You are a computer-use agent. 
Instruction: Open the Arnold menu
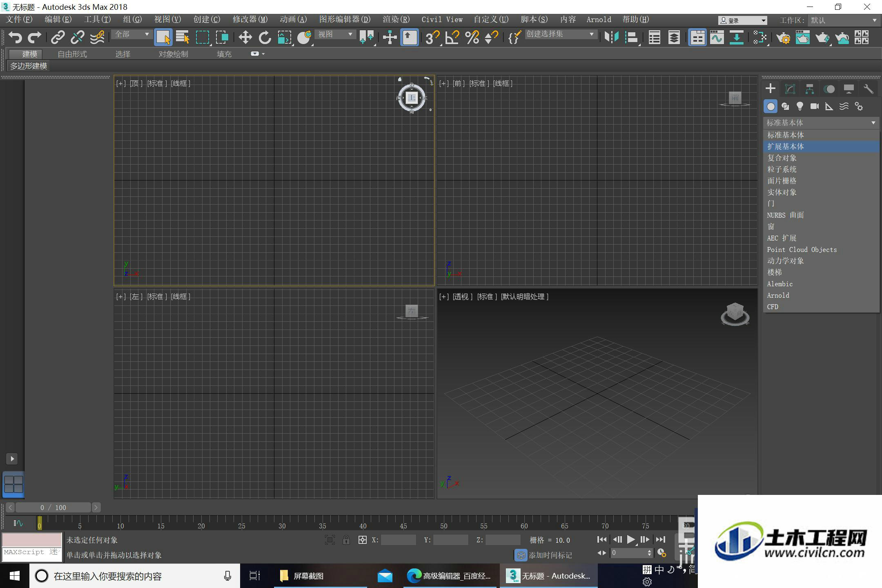click(599, 20)
